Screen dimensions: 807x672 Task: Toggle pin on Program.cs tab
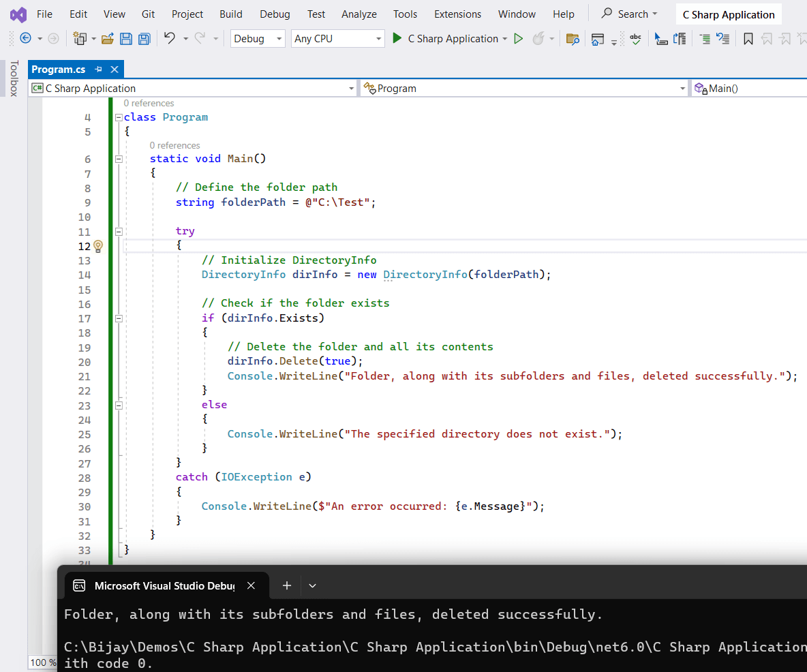(x=99, y=70)
